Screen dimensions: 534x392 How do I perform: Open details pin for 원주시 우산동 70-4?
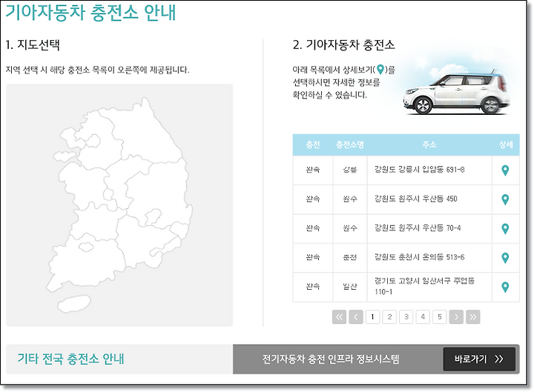(505, 229)
